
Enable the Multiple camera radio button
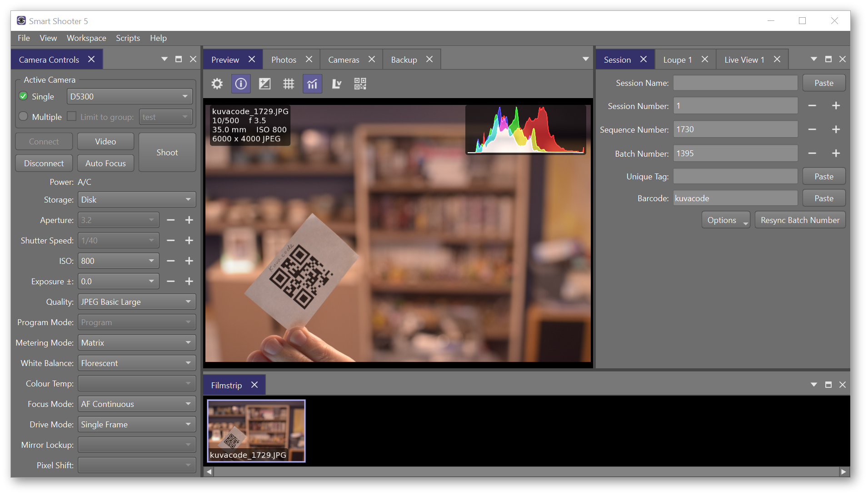point(23,116)
